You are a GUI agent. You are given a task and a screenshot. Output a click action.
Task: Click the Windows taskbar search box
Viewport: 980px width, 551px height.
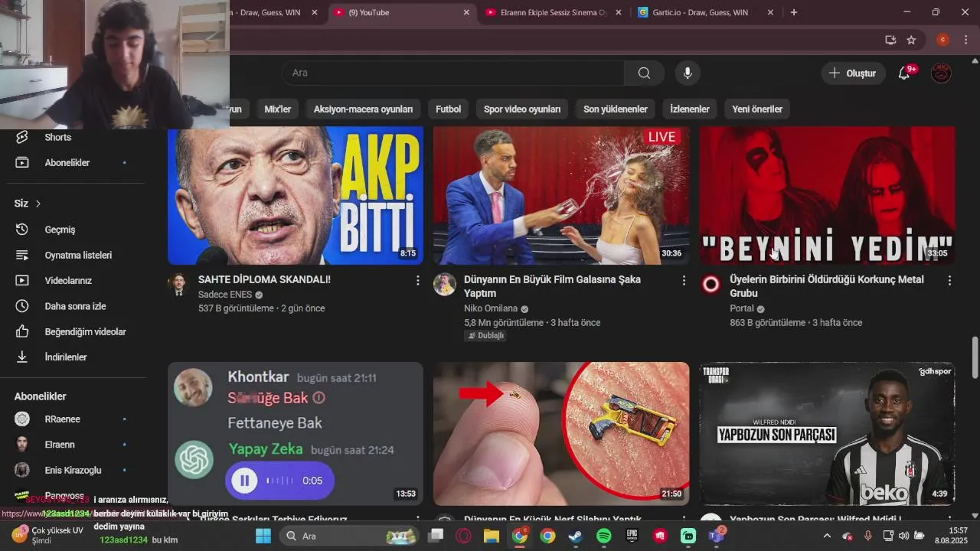pyautogui.click(x=350, y=536)
